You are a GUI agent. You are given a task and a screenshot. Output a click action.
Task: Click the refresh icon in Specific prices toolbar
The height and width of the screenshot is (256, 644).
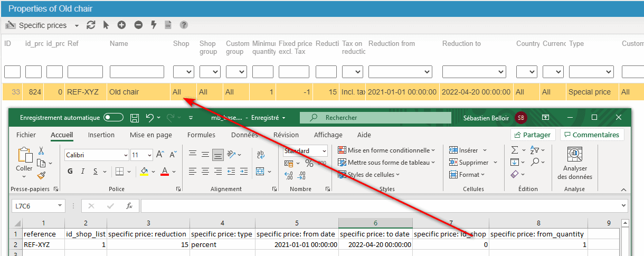click(91, 25)
